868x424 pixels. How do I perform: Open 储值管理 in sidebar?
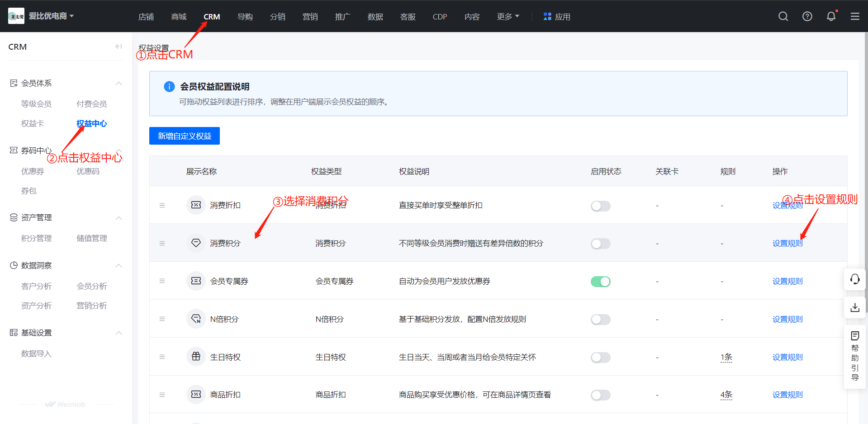92,238
